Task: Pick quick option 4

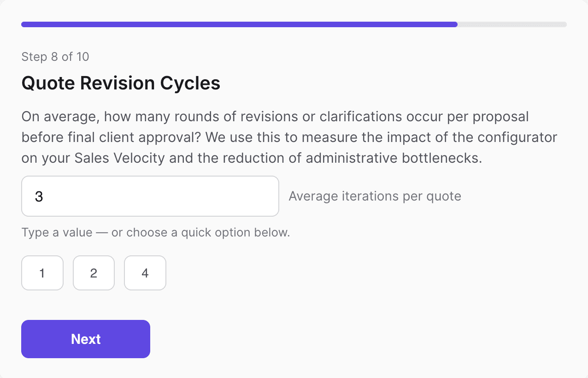Action: click(x=145, y=273)
